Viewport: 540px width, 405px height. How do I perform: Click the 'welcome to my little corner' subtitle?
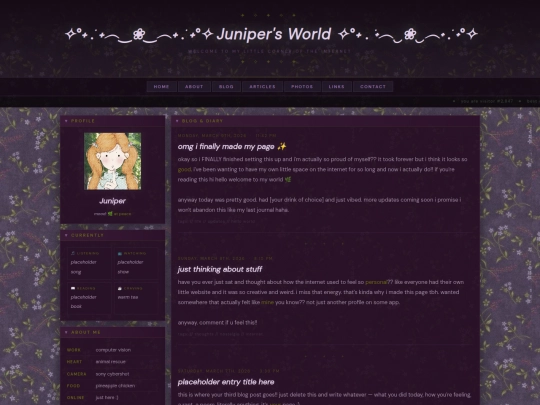coord(269,51)
